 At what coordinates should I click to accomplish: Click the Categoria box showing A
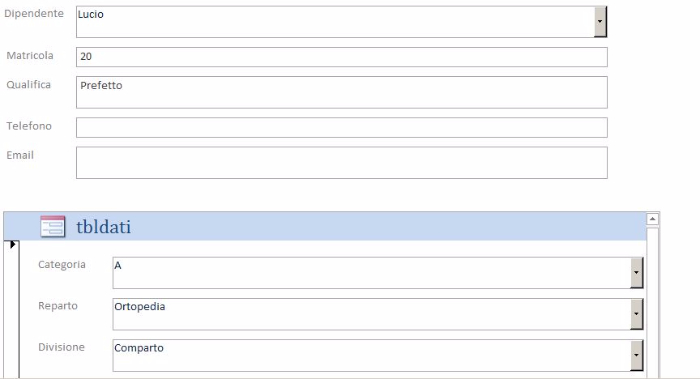[371, 273]
